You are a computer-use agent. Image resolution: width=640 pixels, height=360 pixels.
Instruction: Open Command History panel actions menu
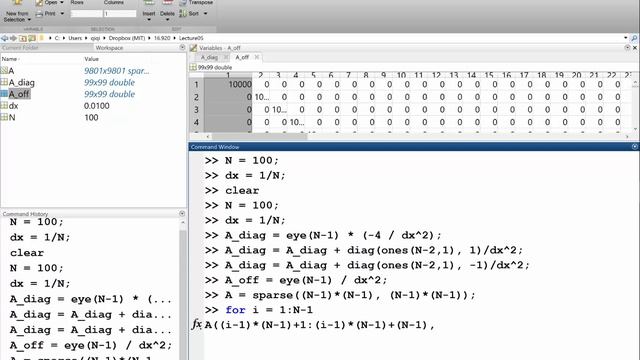click(182, 213)
